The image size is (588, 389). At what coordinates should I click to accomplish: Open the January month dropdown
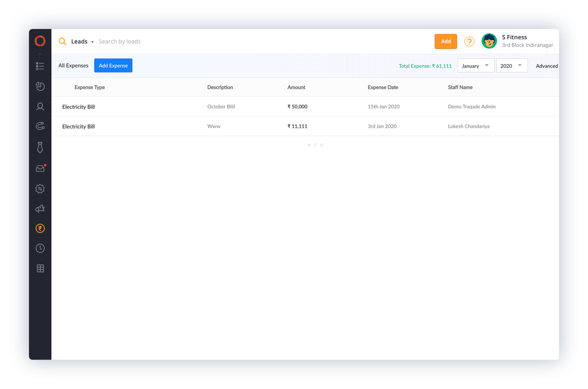click(x=476, y=66)
